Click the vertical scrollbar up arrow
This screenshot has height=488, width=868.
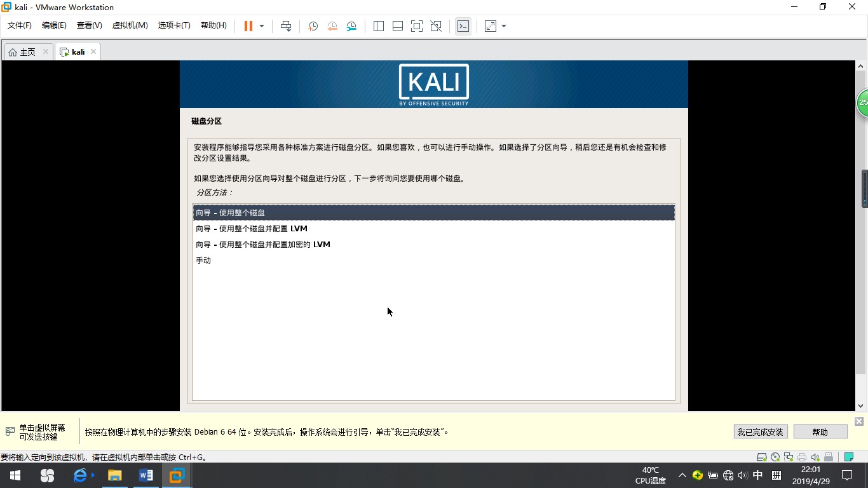click(862, 66)
